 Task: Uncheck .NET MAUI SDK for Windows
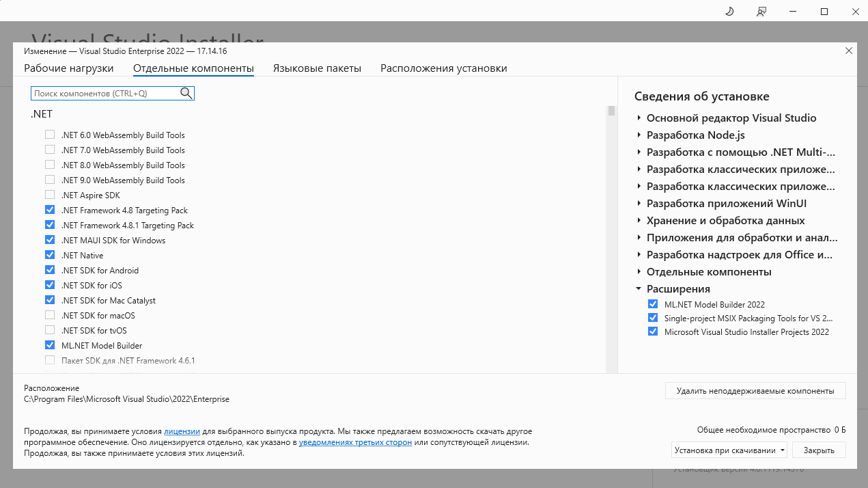[x=50, y=240]
